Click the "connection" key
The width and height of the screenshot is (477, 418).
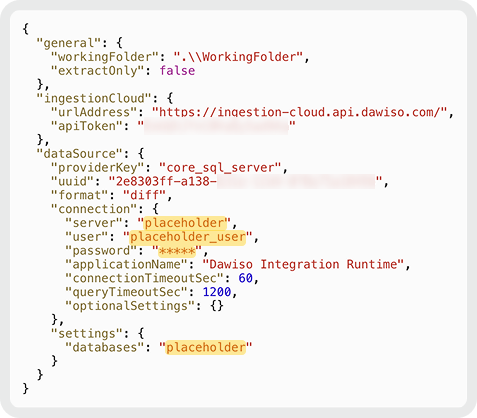click(94, 209)
